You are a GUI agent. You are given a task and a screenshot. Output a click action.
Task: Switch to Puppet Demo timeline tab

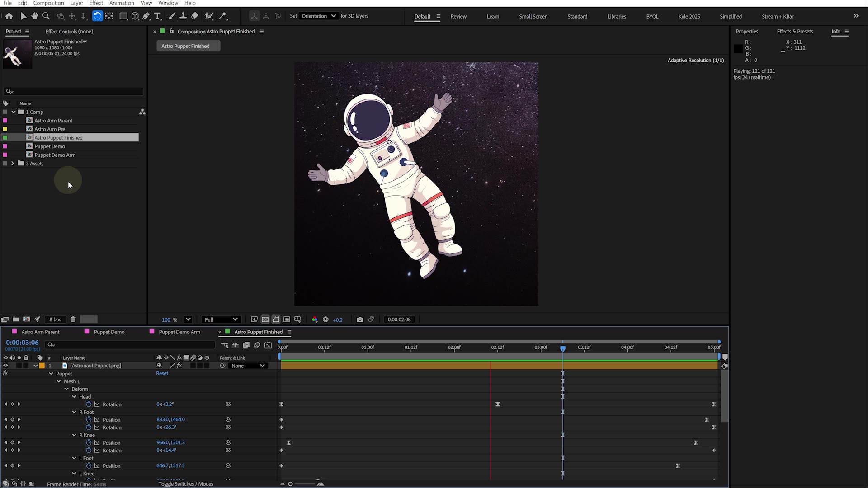pyautogui.click(x=109, y=332)
